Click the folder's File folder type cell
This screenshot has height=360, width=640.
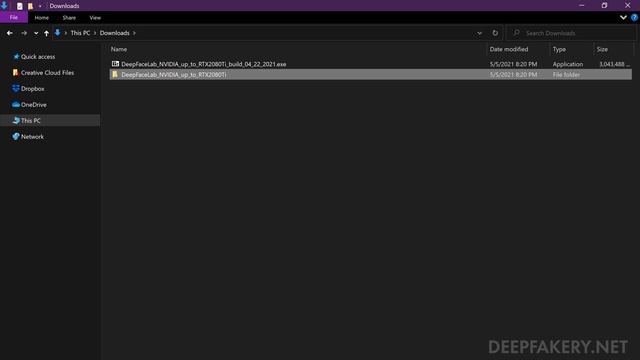(566, 75)
